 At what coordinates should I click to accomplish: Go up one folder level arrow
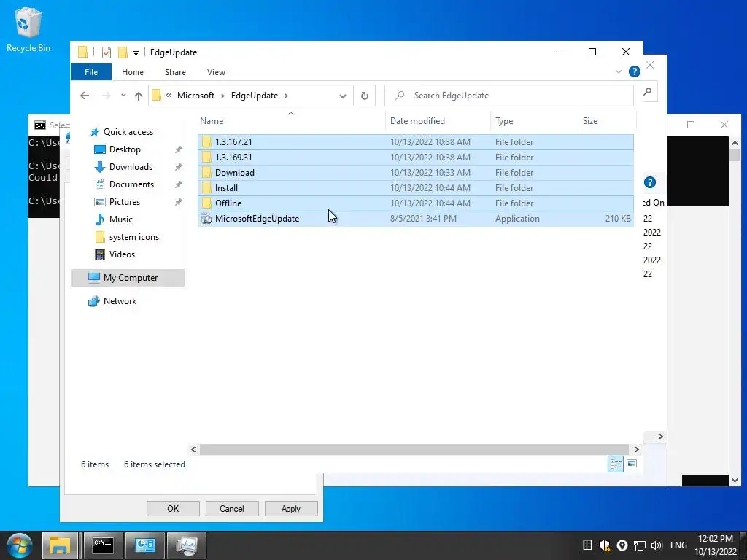pos(139,96)
